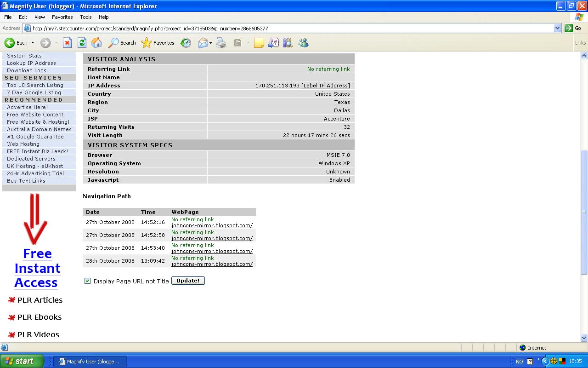Click the greyed Edit toolbar icon

click(x=237, y=43)
